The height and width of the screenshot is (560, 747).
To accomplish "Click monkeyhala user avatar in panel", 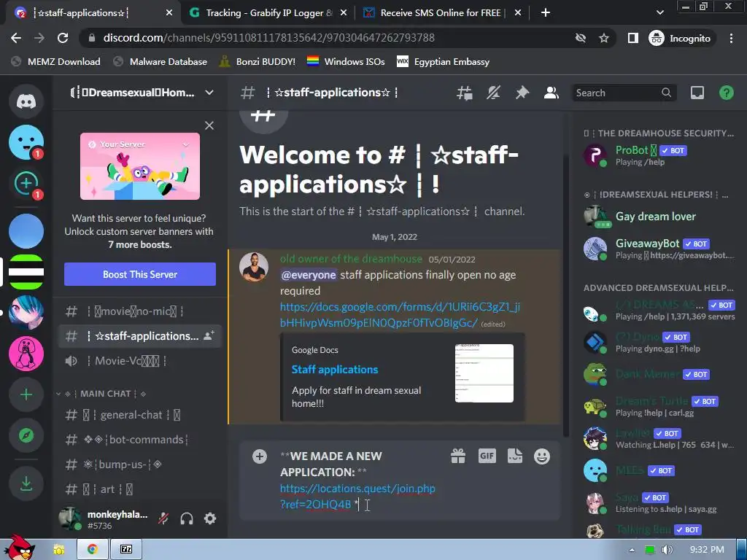I will pos(69,518).
